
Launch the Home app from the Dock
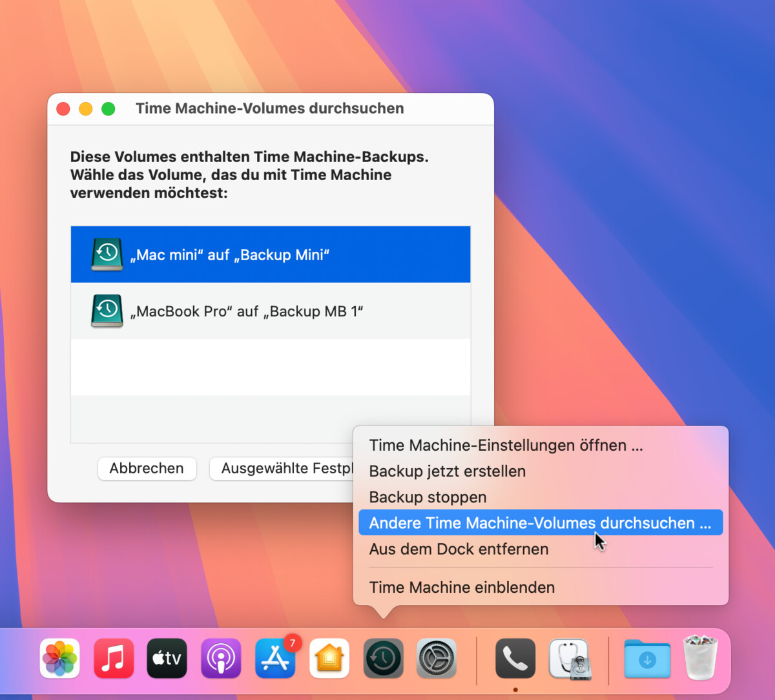[329, 658]
